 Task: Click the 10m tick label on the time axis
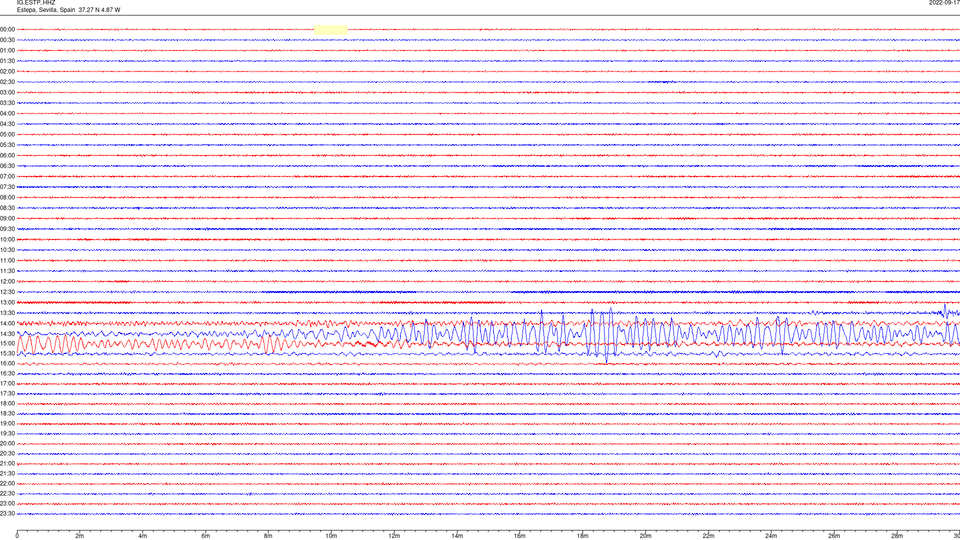click(331, 536)
